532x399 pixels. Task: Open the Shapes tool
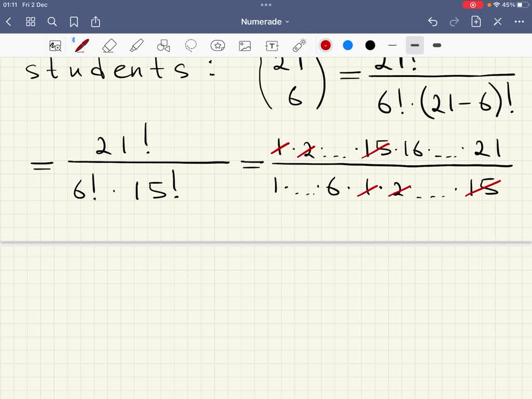[x=164, y=45]
